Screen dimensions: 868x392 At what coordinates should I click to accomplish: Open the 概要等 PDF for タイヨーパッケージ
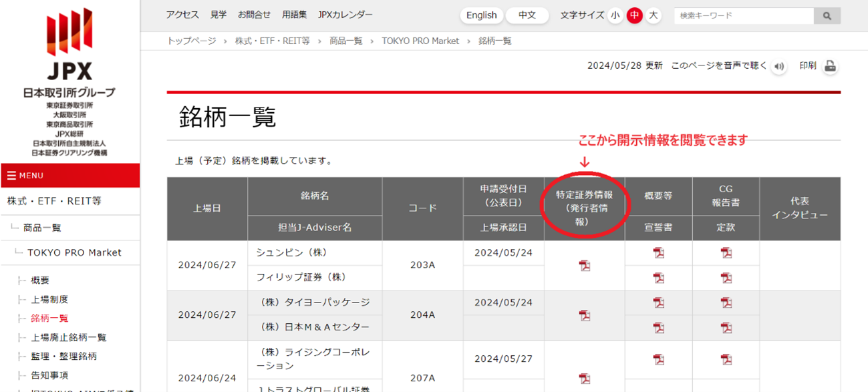pyautogui.click(x=659, y=303)
